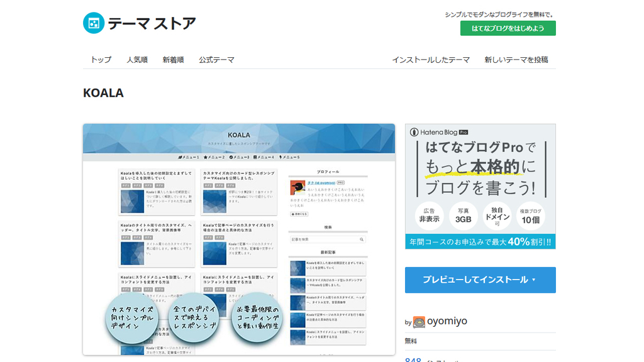Switch to the 人気順 tab
The height and width of the screenshot is (362, 644).
point(136,60)
